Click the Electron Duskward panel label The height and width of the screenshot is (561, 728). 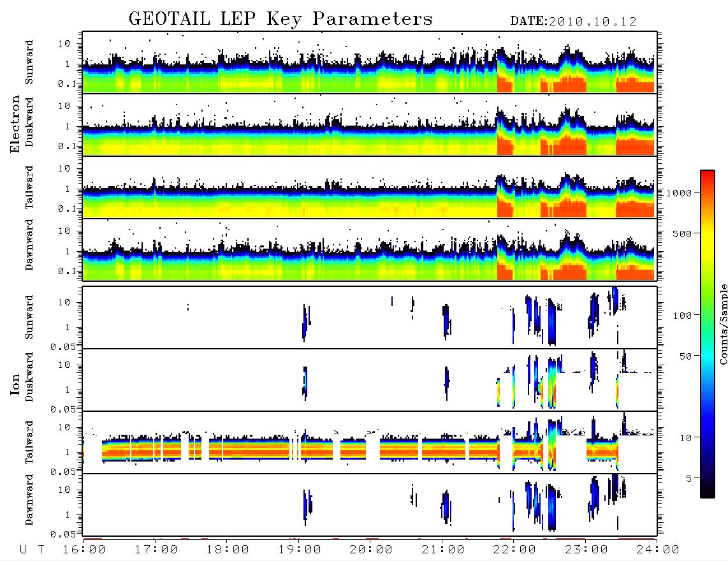[x=29, y=122]
